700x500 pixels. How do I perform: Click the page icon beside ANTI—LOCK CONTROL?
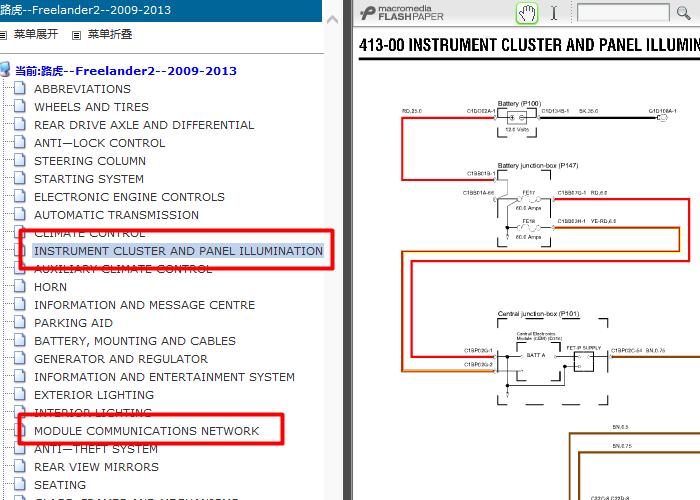20,142
